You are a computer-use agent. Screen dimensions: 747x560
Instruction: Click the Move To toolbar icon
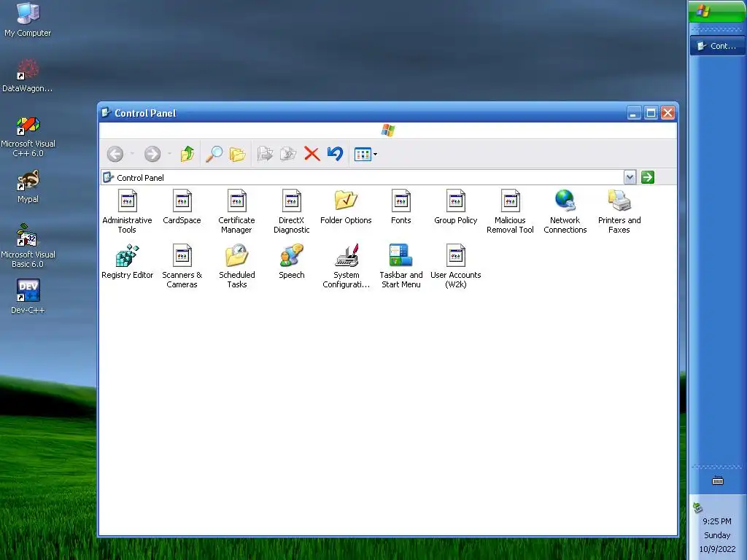[265, 154]
